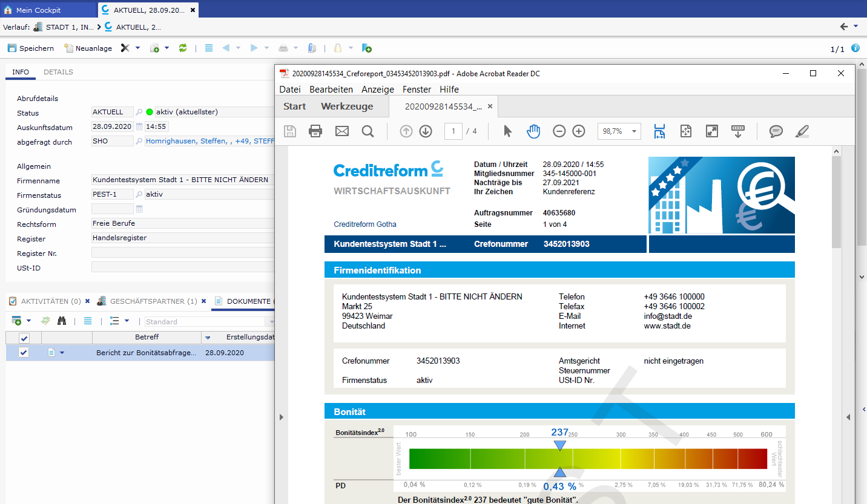Image resolution: width=867 pixels, height=504 pixels.
Task: Click the zoom in plus icon
Action: pos(579,131)
